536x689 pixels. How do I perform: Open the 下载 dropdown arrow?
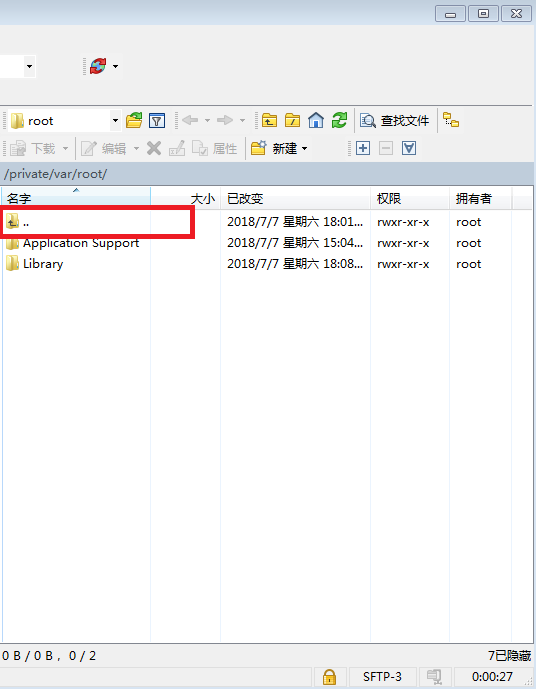65,149
